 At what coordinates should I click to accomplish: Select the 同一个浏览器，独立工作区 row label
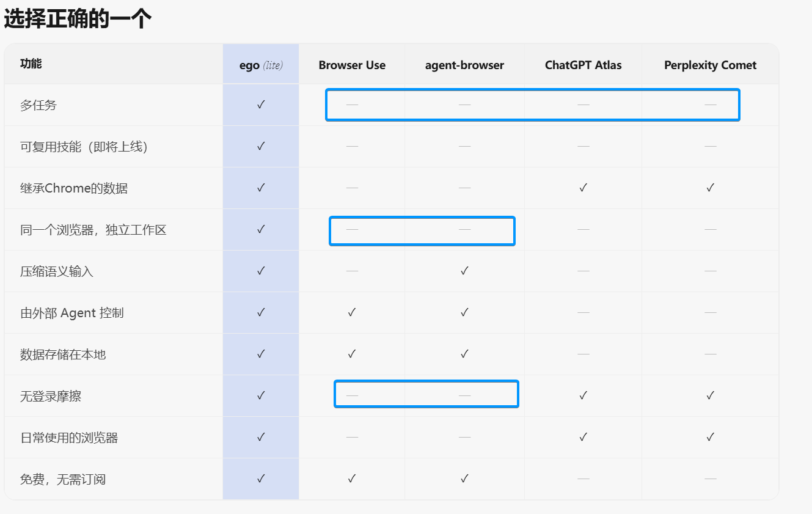[x=93, y=230]
